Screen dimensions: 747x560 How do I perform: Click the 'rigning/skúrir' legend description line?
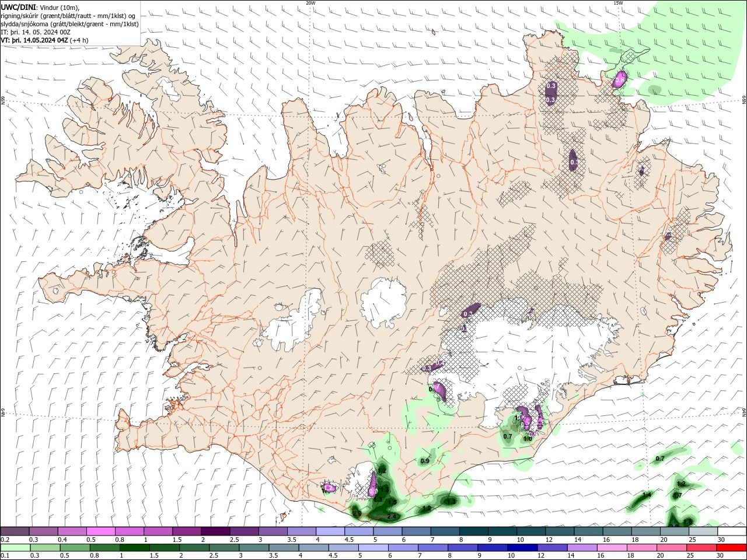[x=69, y=16]
